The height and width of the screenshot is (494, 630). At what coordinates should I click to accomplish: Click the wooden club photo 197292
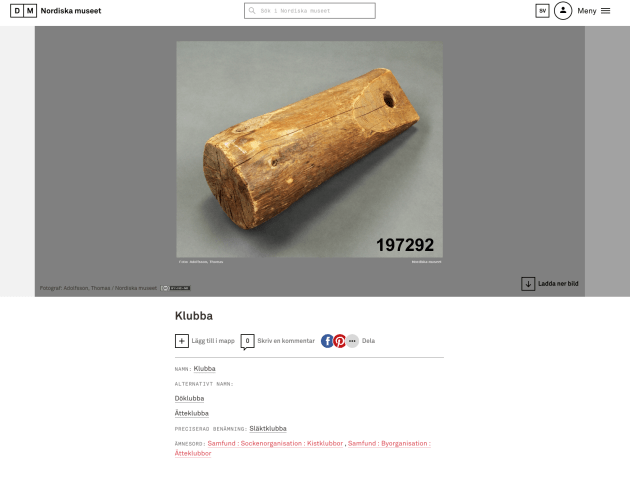(309, 149)
